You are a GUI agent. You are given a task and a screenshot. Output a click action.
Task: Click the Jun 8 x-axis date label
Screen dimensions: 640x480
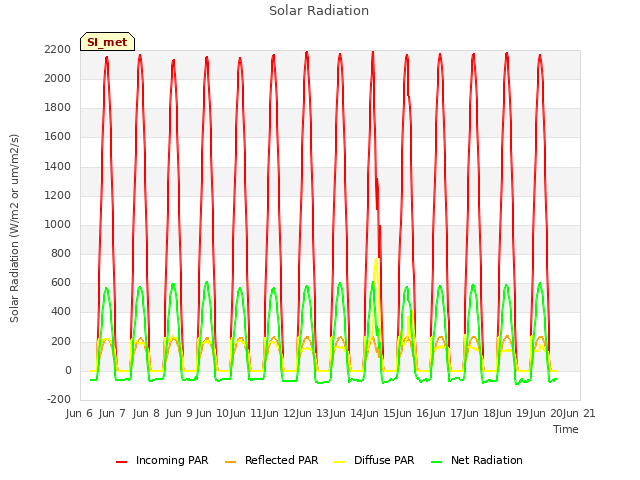146,413
